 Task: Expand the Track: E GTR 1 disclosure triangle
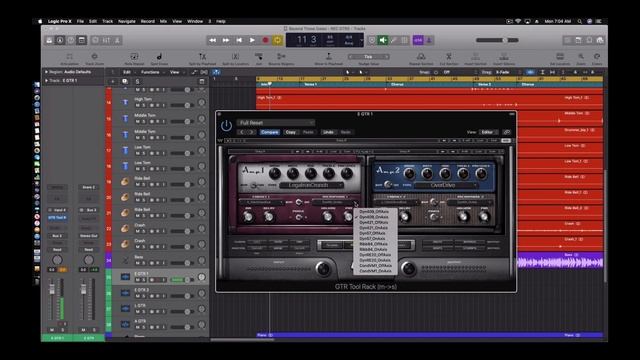[x=46, y=80]
